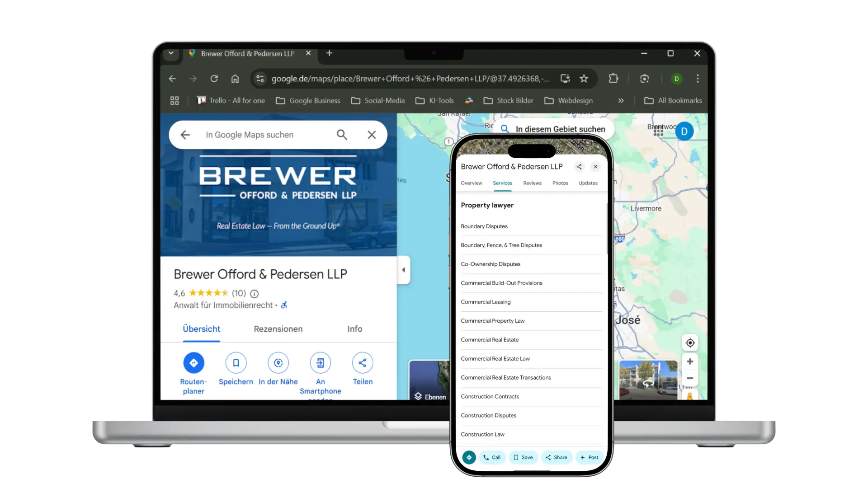Open the Reviews tab on phone

point(532,183)
